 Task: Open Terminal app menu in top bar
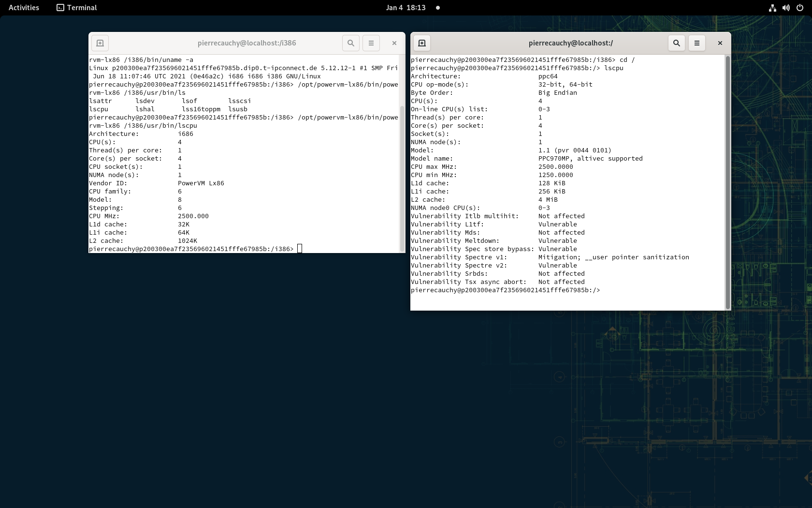point(77,8)
